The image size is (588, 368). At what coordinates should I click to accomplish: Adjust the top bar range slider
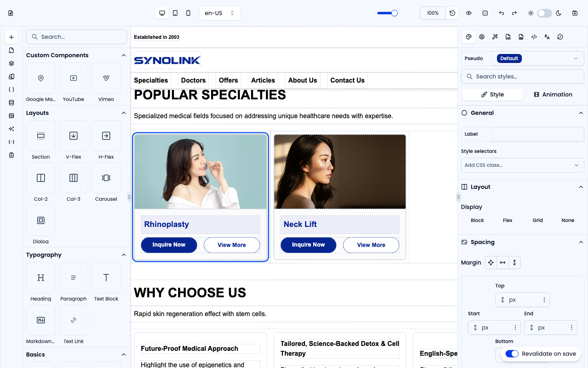[387, 13]
